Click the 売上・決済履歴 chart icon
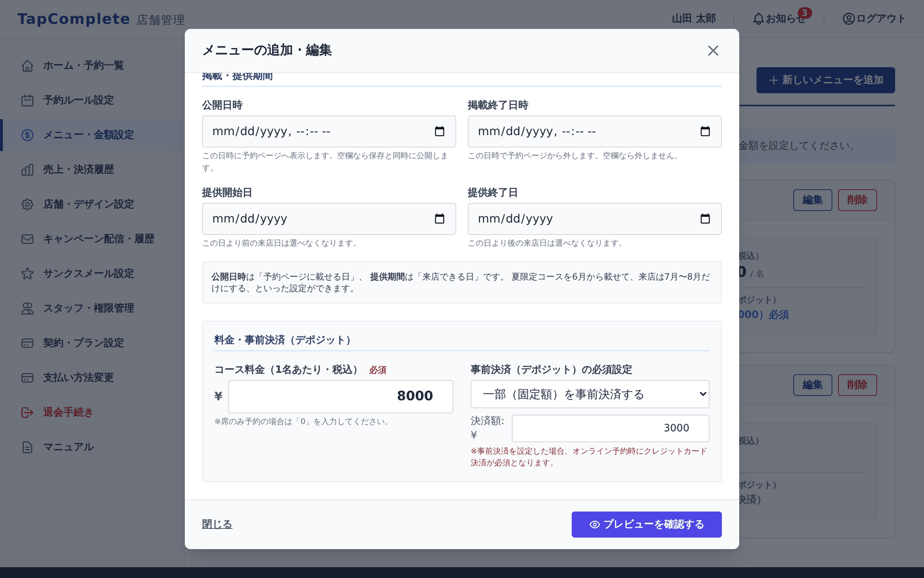The height and width of the screenshot is (578, 924). 27,169
